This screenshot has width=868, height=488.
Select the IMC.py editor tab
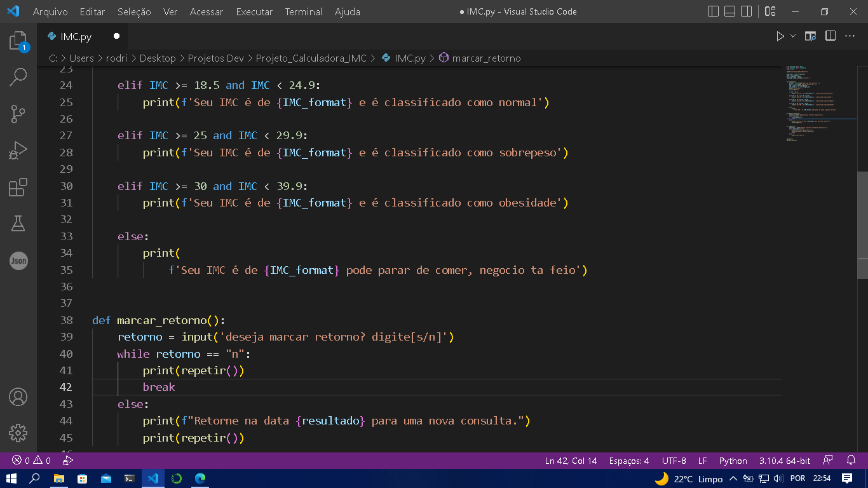(x=83, y=37)
